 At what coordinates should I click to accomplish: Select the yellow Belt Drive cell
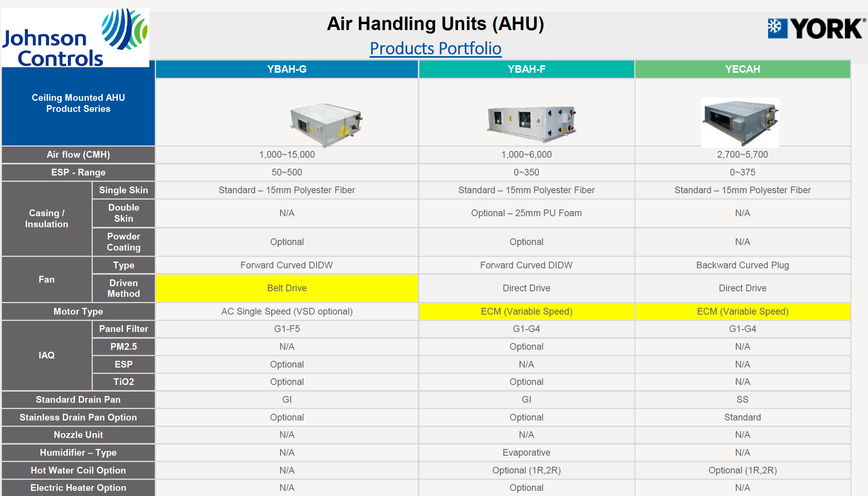tap(287, 288)
